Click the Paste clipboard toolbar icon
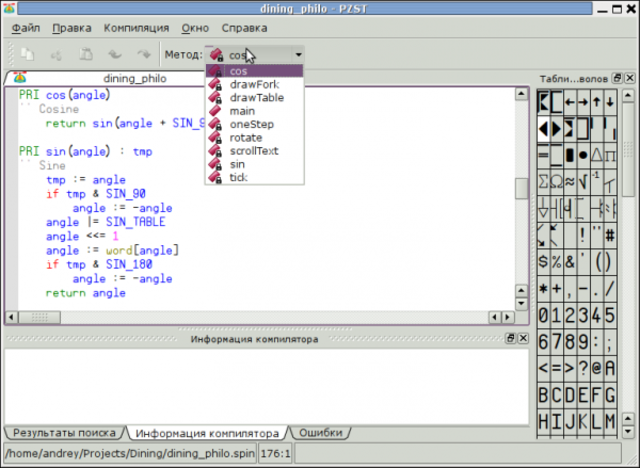Viewport: 640px width, 468px height. coord(86,54)
